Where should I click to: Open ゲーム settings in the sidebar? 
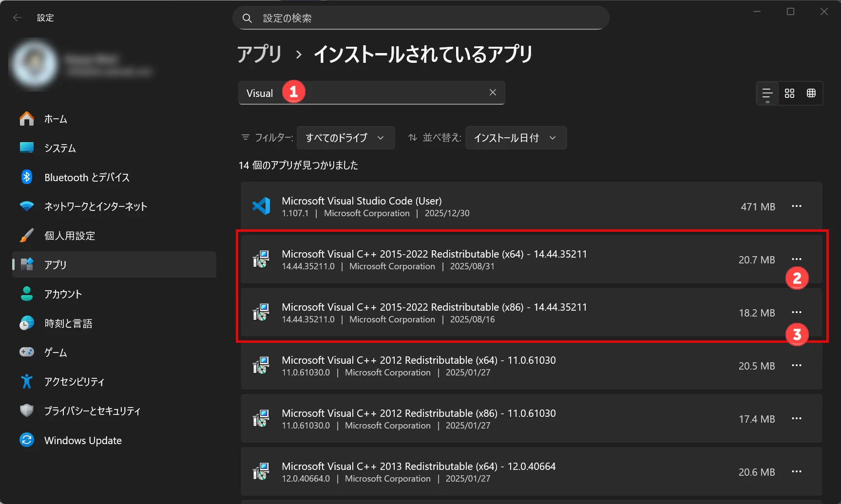(x=114, y=353)
